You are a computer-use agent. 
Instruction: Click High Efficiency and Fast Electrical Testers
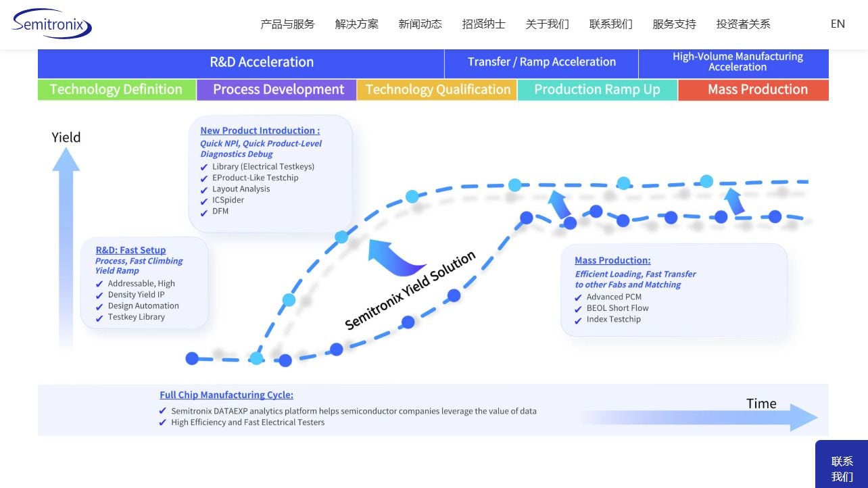coord(247,422)
